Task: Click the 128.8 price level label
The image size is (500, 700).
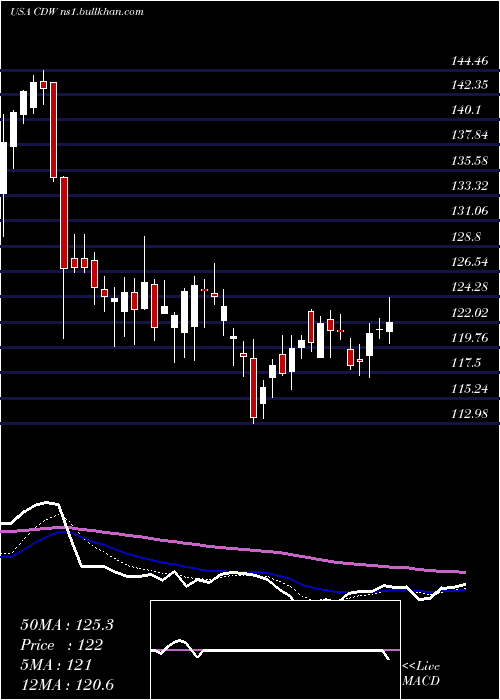Action: (467, 236)
